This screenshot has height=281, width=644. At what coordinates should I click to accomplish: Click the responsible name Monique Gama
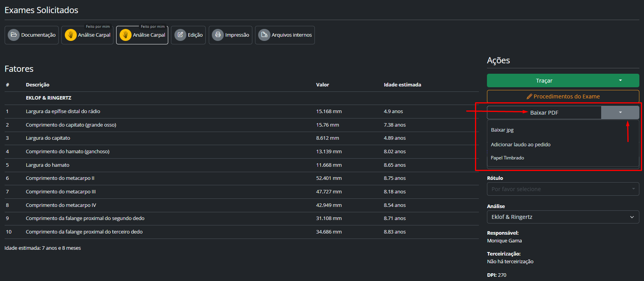pos(504,241)
